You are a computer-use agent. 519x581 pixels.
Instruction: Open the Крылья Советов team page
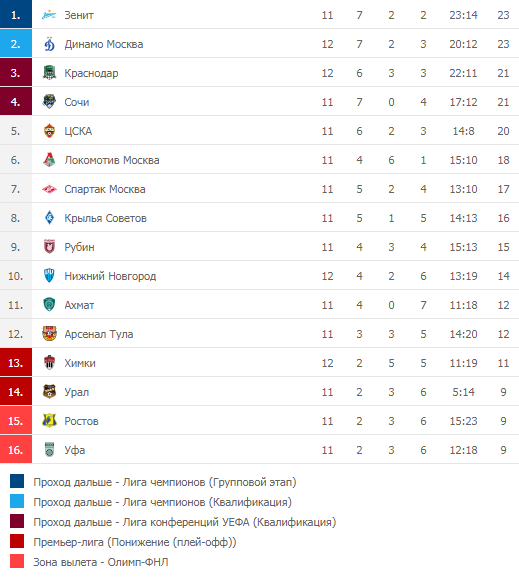[106, 218]
